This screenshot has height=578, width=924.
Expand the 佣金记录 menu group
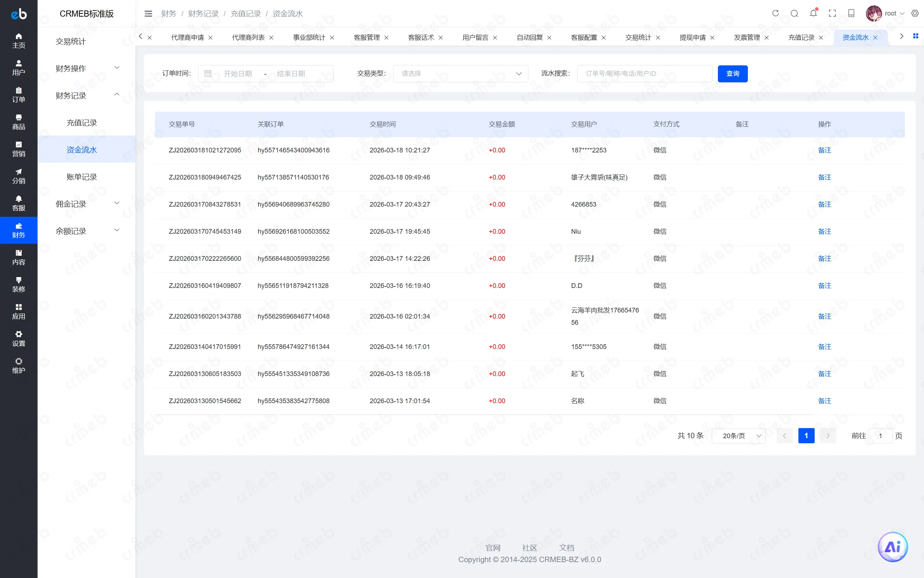pos(87,204)
